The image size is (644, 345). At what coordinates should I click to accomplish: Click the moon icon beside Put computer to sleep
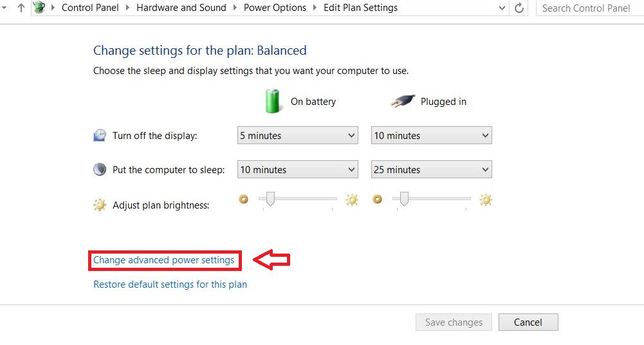(100, 170)
